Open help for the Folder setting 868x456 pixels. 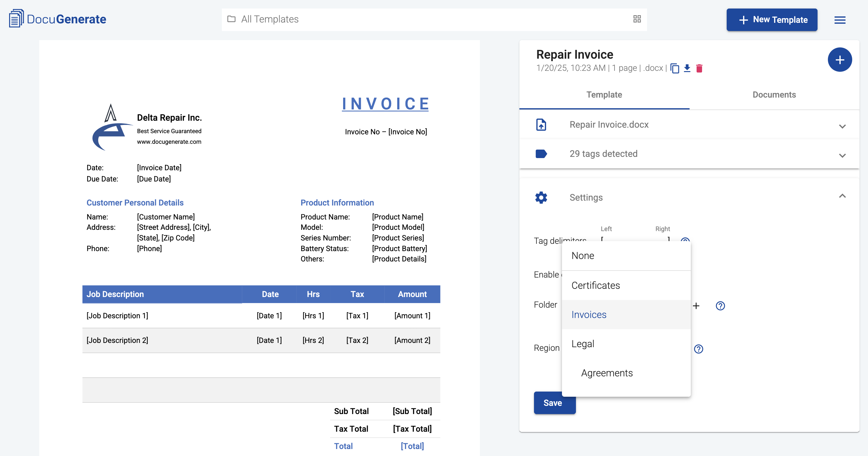(x=720, y=306)
